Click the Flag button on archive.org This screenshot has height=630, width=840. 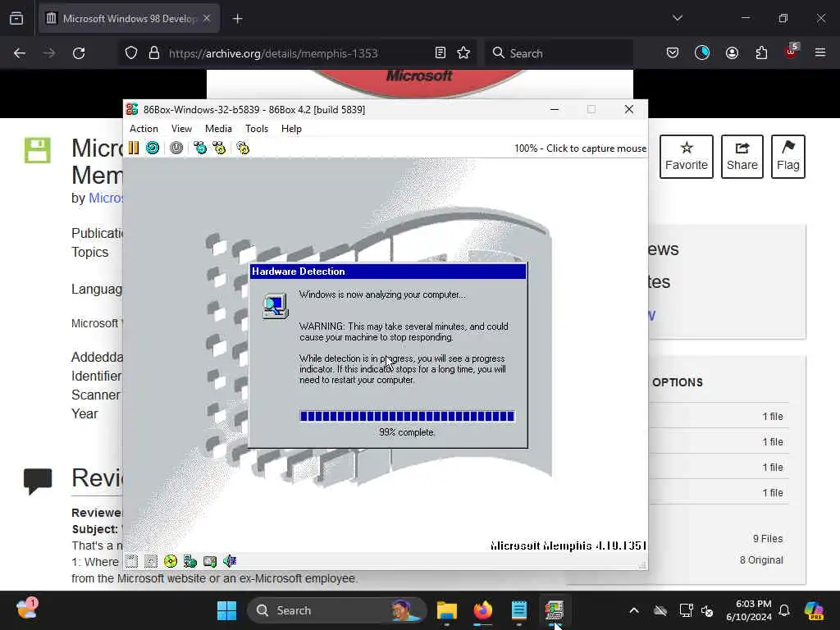click(x=788, y=157)
